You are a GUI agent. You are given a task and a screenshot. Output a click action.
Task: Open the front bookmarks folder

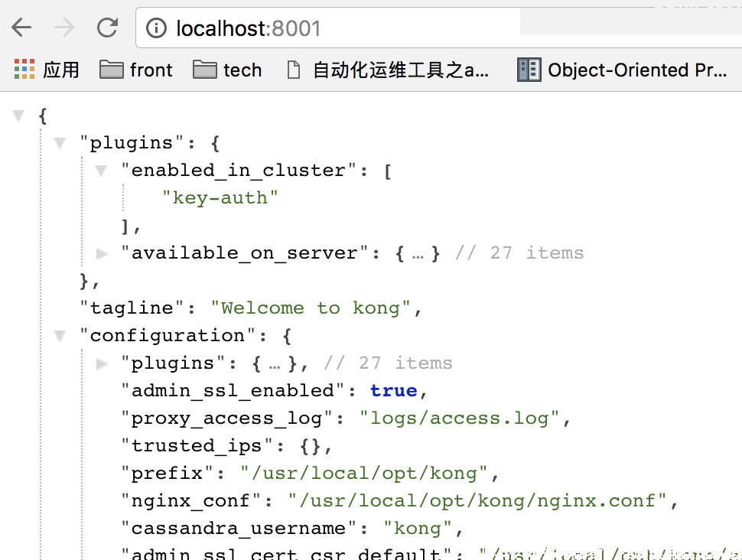coord(136,70)
